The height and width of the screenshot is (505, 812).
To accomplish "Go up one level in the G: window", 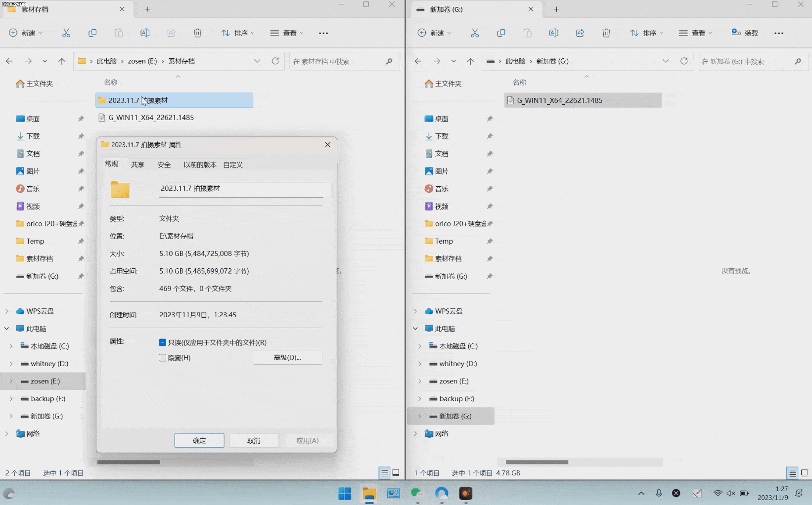I will tap(470, 61).
